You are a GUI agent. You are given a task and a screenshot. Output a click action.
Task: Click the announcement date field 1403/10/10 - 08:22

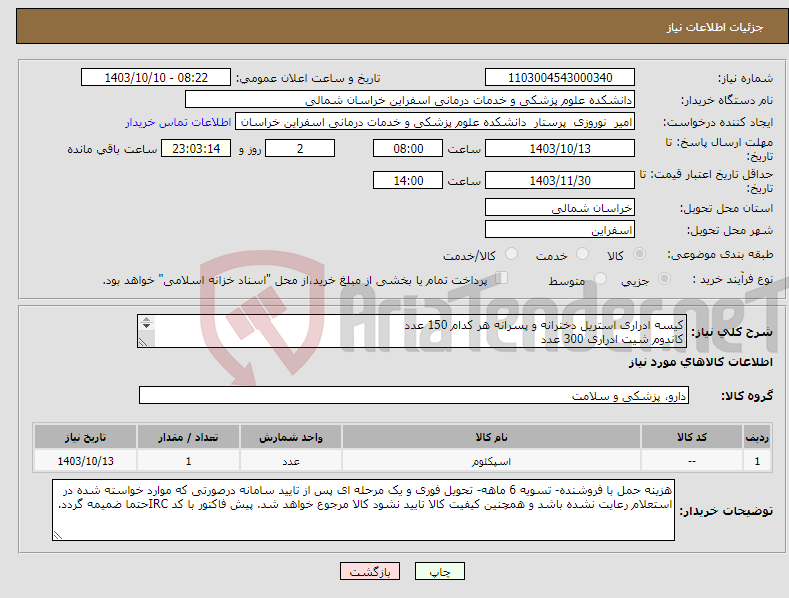click(x=156, y=78)
